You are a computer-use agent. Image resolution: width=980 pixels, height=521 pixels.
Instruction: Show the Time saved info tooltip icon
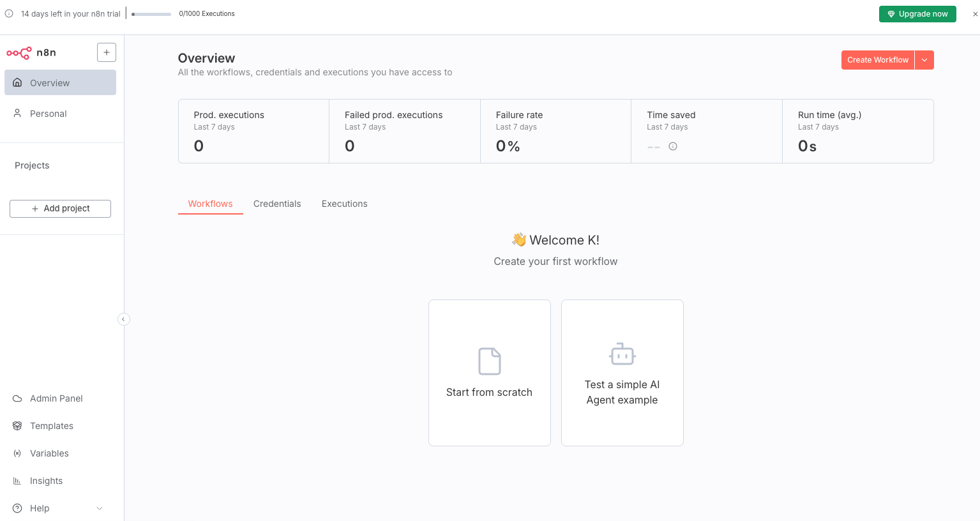(673, 146)
